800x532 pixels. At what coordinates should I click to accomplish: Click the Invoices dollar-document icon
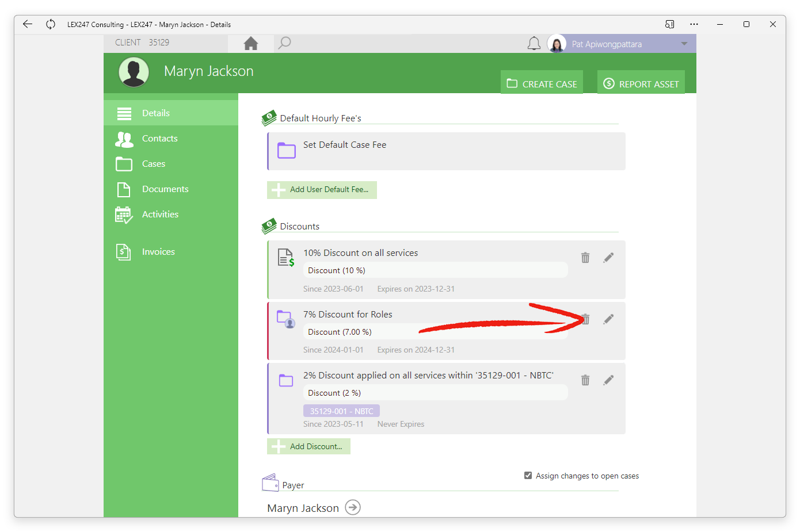(124, 252)
